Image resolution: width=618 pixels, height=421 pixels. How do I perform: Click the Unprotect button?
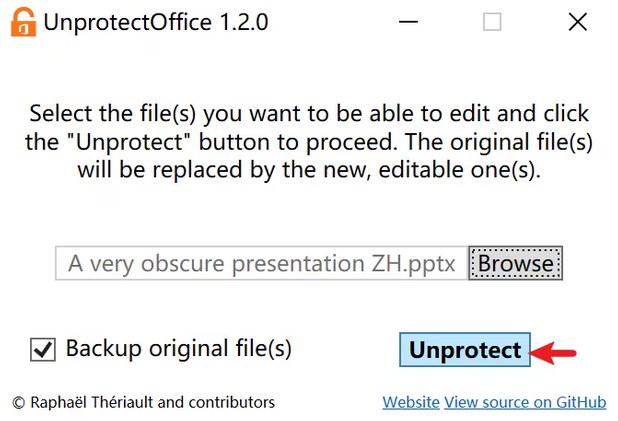click(x=465, y=350)
